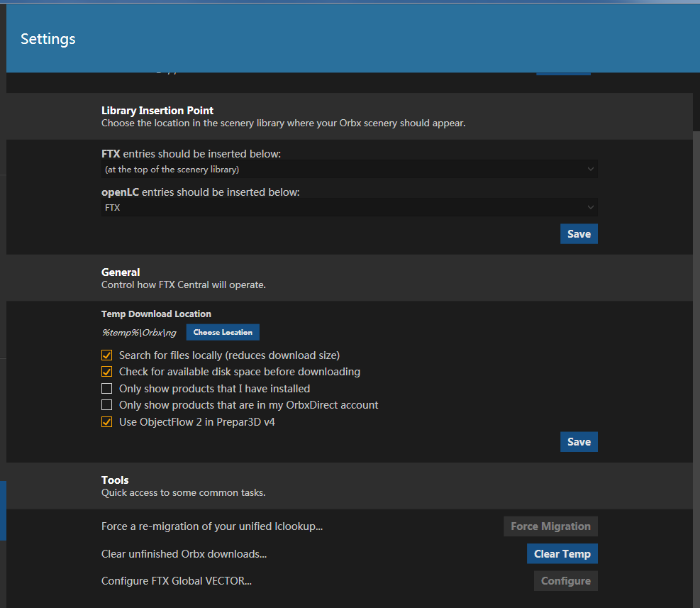Save the Library Insertion Point settings
Image resolution: width=700 pixels, height=608 pixels.
(579, 234)
